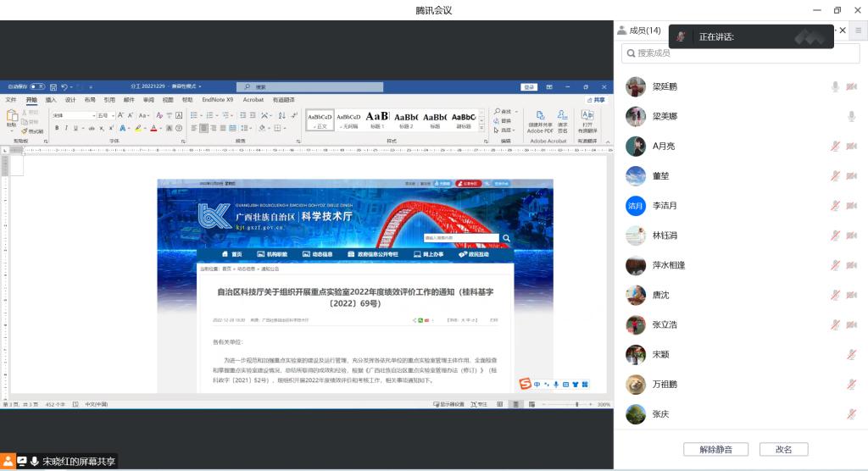The width and height of the screenshot is (868, 471).
Task: Open the 插入 ribbon tab
Action: point(51,100)
